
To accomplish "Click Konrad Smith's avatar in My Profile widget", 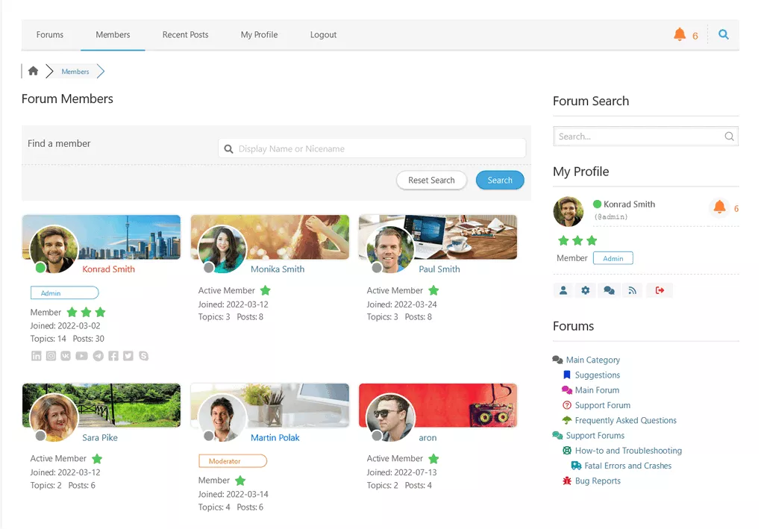I will click(x=568, y=211).
